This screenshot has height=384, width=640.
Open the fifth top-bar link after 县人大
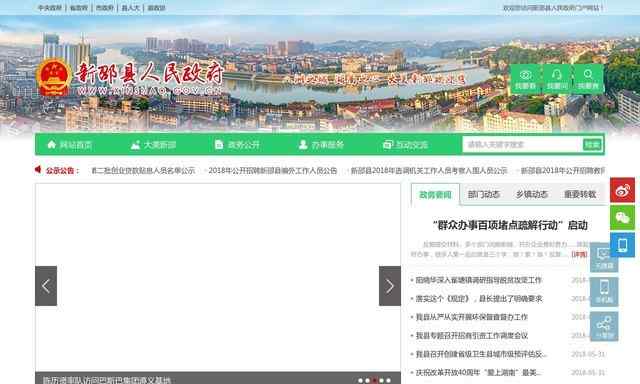click(x=156, y=8)
